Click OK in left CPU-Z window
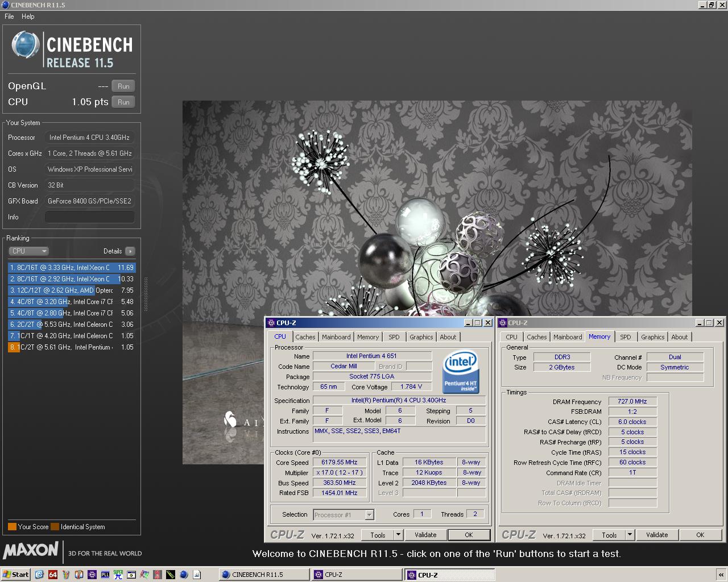 [469, 535]
